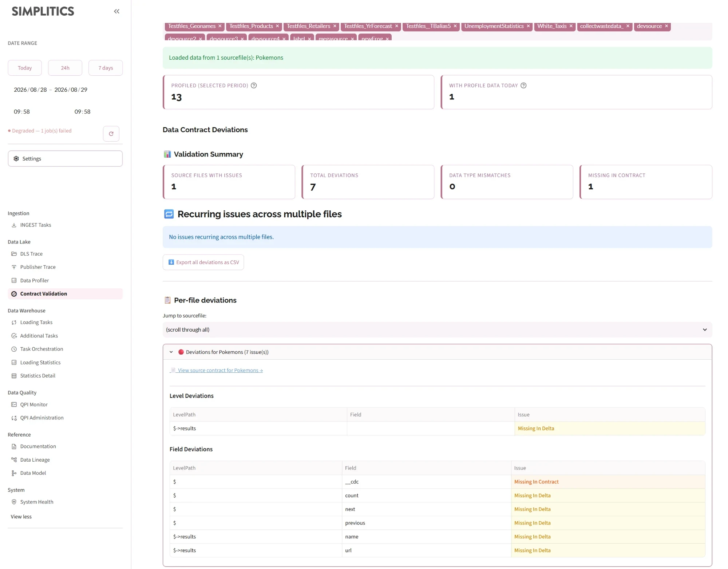Remove the Testfiles_YrForecast tag
The image size is (728, 569).
click(x=397, y=26)
